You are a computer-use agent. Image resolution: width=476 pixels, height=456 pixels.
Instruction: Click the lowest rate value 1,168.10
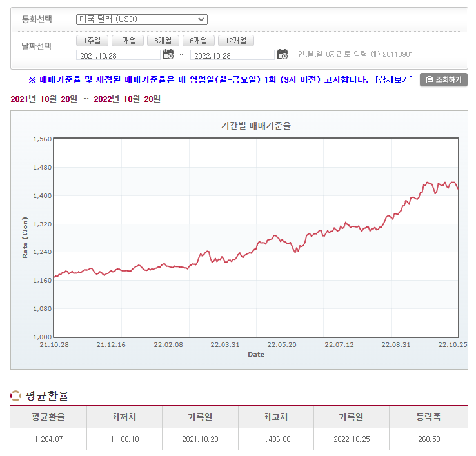124,439
